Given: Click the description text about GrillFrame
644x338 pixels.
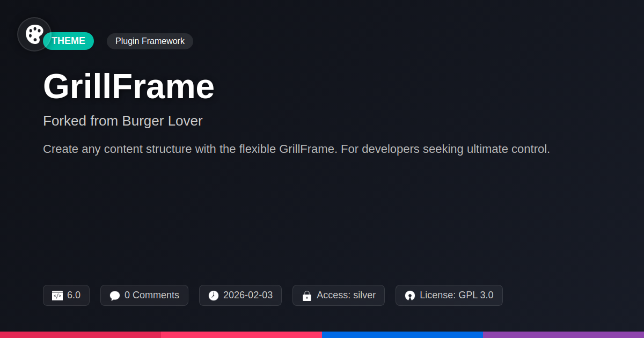Looking at the screenshot, I should click(x=296, y=149).
